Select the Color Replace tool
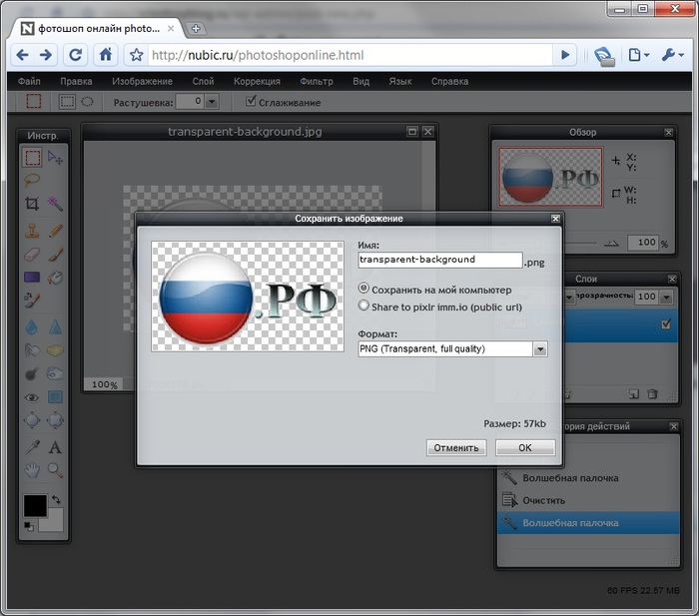This screenshot has width=699, height=616. coord(32,300)
